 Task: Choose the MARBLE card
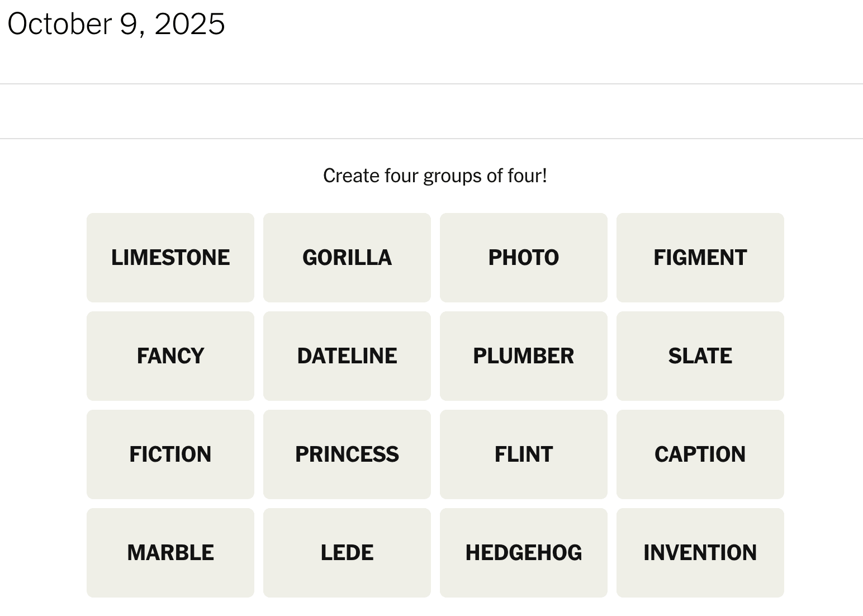coord(170,553)
